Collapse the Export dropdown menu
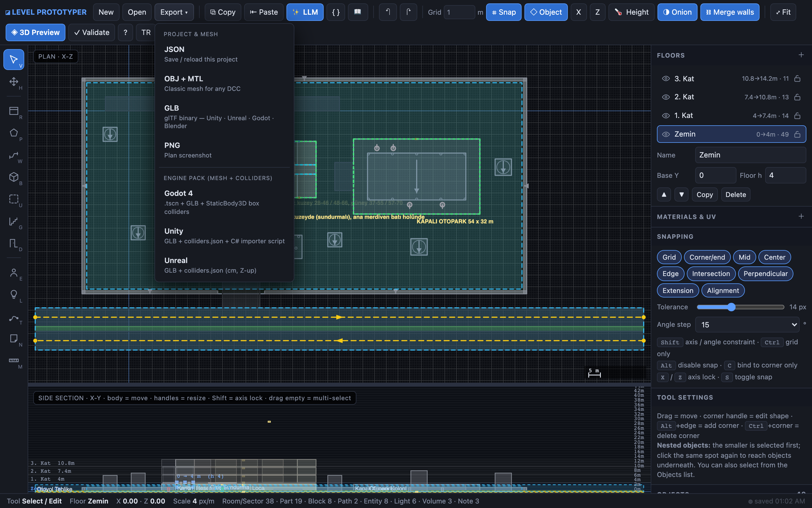Viewport: 812px width, 508px height. tap(174, 12)
